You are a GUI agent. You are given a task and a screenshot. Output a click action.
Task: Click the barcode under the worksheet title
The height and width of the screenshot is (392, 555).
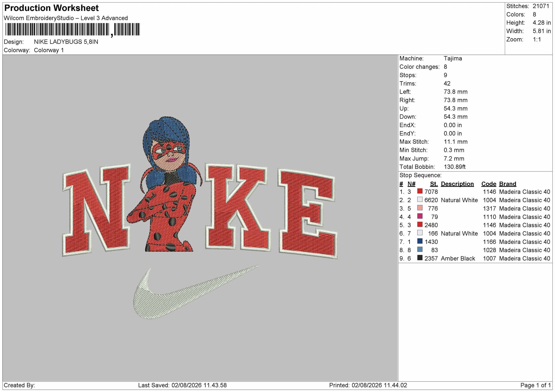tap(72, 29)
